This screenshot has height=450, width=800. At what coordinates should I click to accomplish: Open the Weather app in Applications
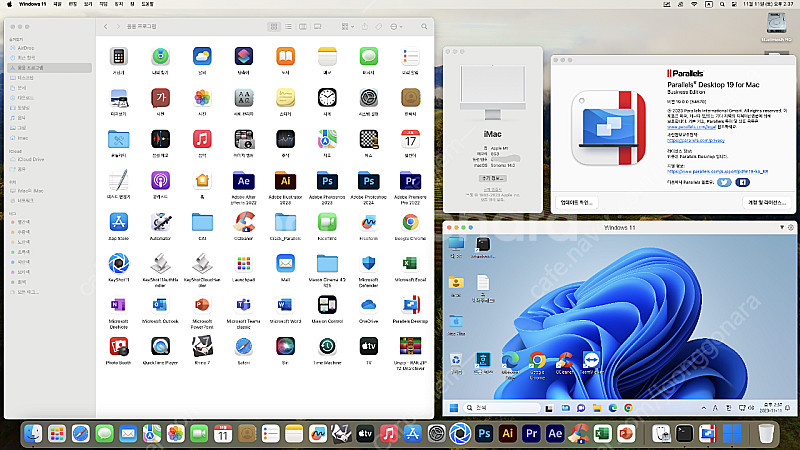tap(202, 57)
